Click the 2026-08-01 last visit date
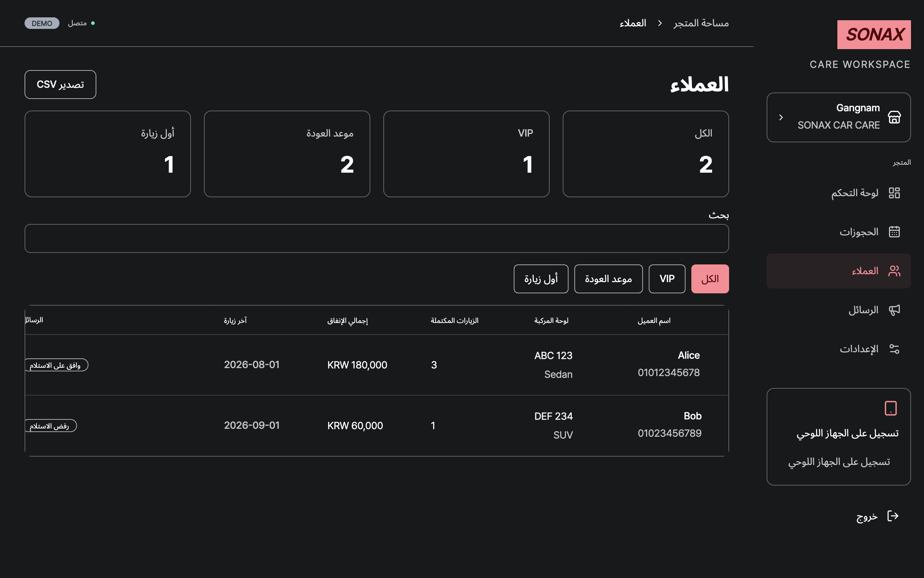This screenshot has height=578, width=924. [x=251, y=365]
